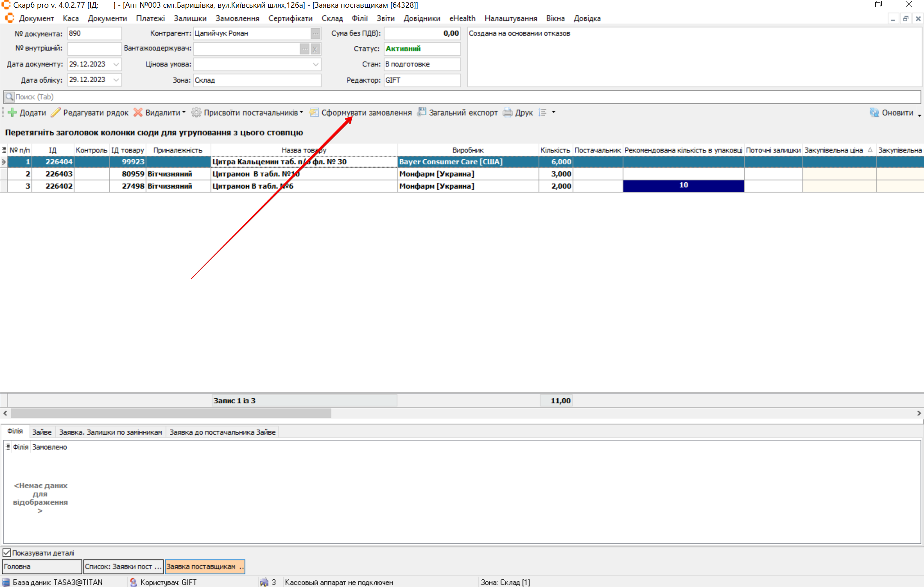Viewport: 924px width, 587px height.
Task: Switch to Заявка. Залишки по замінникам tab
Action: coord(110,432)
